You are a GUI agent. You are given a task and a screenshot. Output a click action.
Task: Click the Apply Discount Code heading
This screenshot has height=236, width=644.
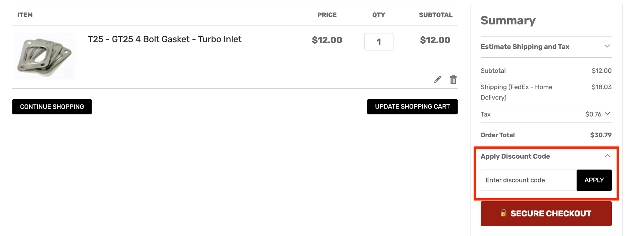(515, 156)
